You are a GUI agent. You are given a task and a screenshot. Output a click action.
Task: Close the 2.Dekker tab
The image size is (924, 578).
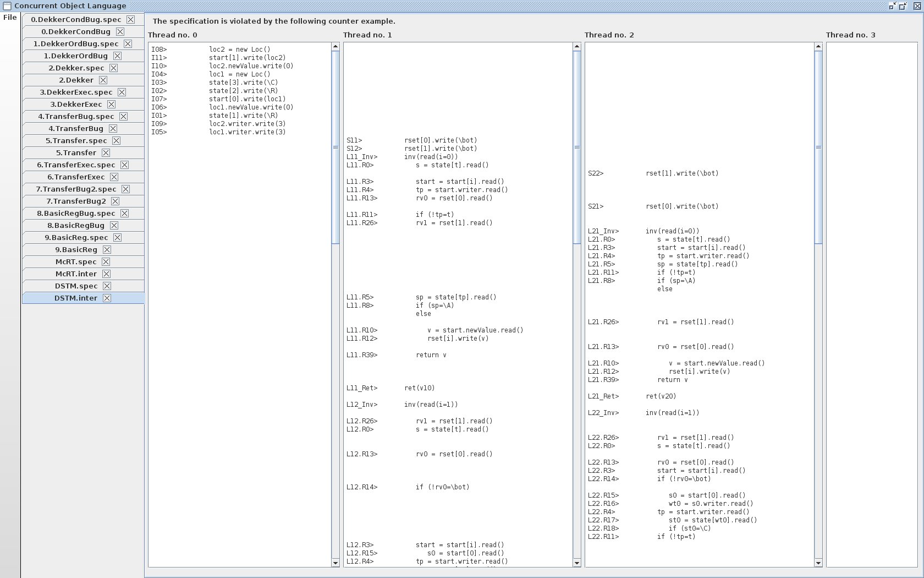coord(103,80)
